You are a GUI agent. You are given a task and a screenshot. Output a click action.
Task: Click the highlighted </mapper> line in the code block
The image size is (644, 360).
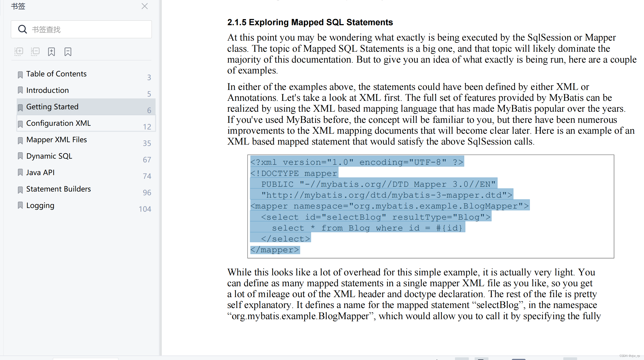coord(275,250)
